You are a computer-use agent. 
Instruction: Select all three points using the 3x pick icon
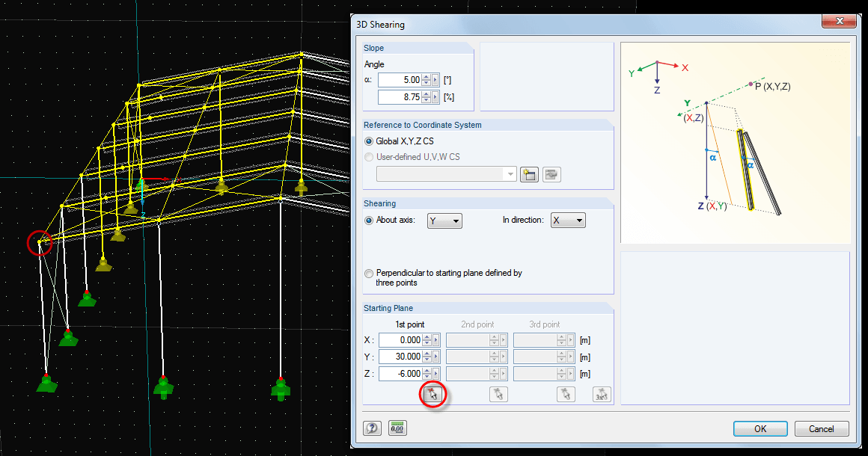click(x=602, y=394)
